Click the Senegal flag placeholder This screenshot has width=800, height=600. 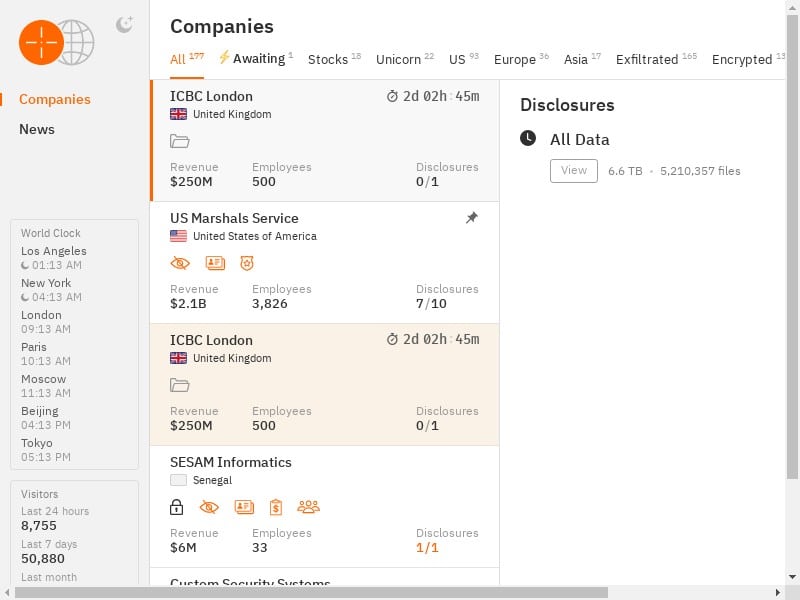tap(179, 480)
